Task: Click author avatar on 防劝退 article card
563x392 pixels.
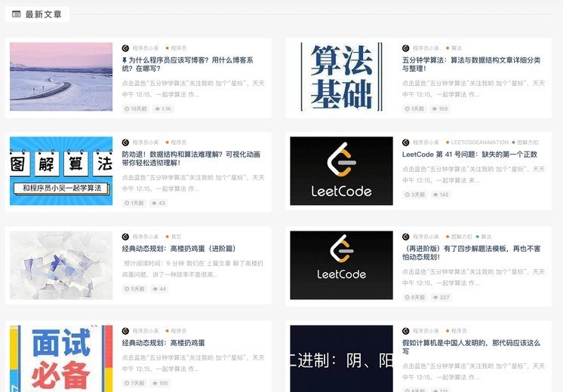Action: (125, 142)
